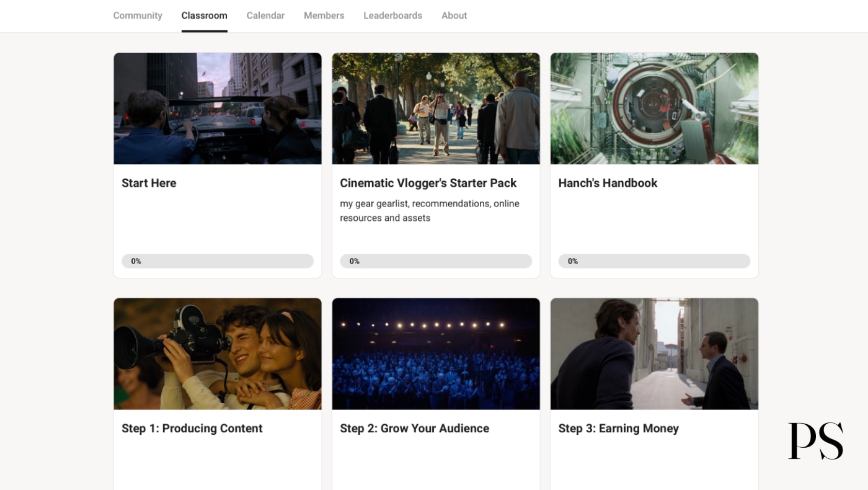Click the PS logo watermark
The height and width of the screenshot is (490, 868).
[815, 441]
